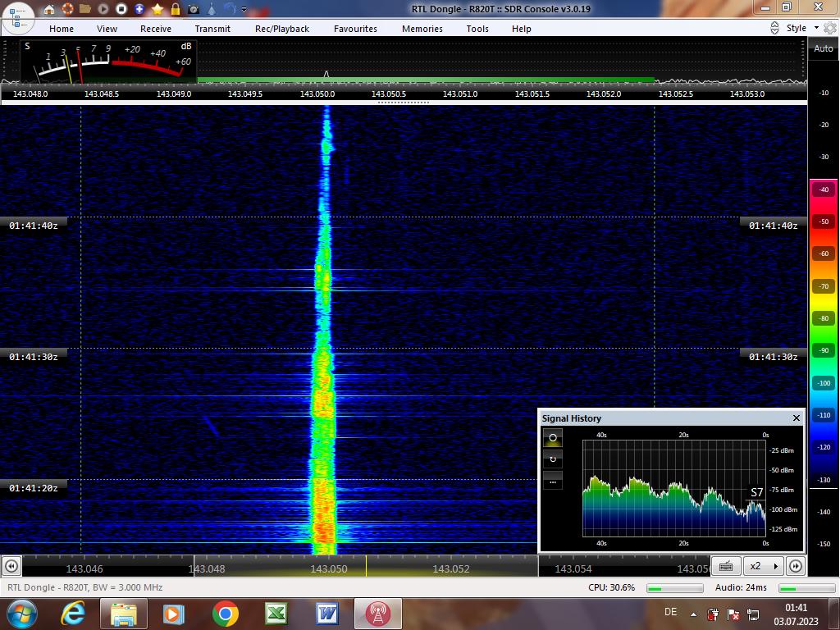Click the S-meter signal strength gauge
Screen dimensions: 840x630
point(109,62)
